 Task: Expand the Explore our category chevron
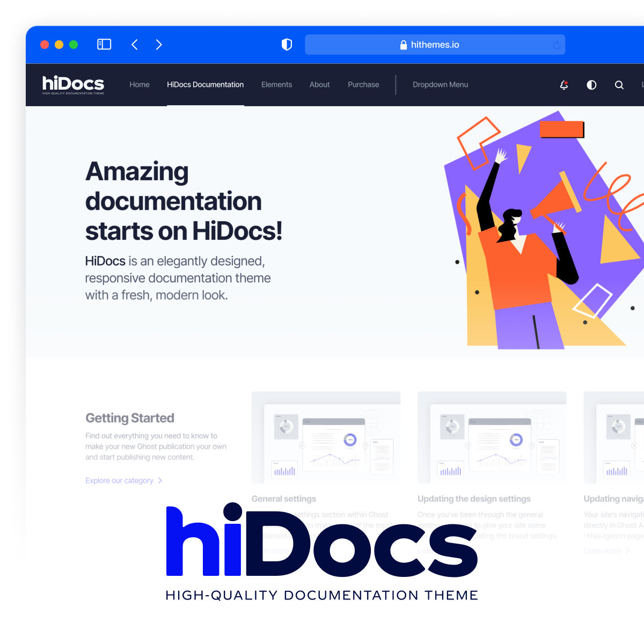click(160, 480)
